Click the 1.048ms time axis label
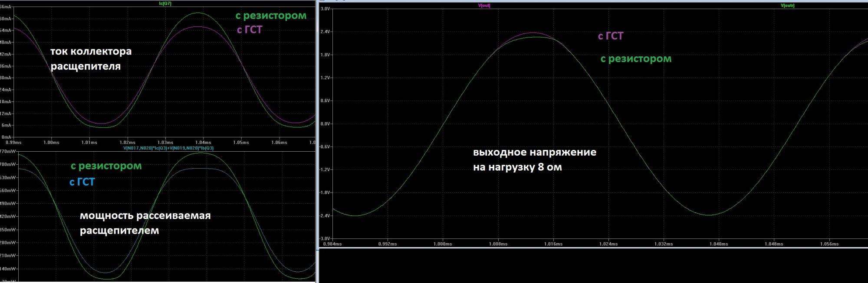868x283 pixels. (x=774, y=244)
